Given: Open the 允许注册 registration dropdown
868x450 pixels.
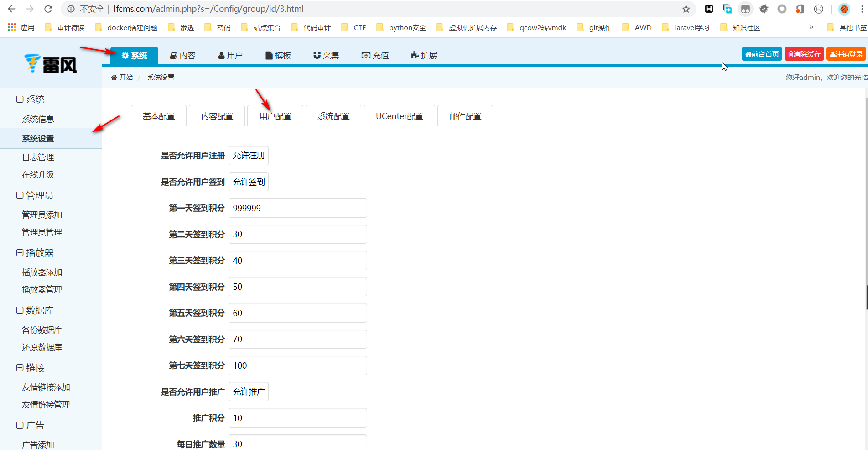Looking at the screenshot, I should point(249,156).
